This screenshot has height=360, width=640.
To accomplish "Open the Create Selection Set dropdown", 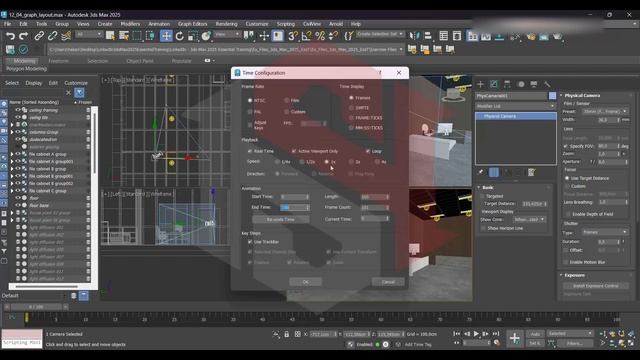I will 380,34.
